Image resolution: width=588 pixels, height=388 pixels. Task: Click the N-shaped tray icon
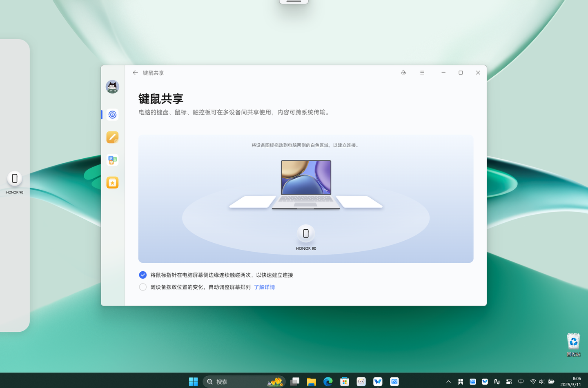497,382
